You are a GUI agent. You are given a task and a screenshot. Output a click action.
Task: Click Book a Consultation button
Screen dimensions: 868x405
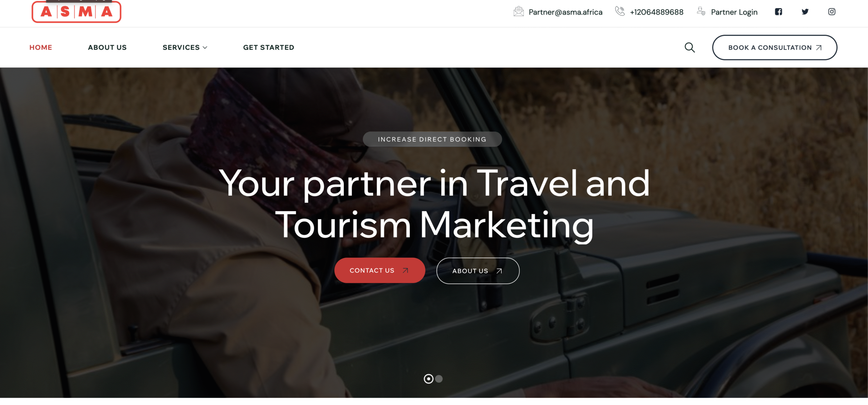(x=774, y=47)
